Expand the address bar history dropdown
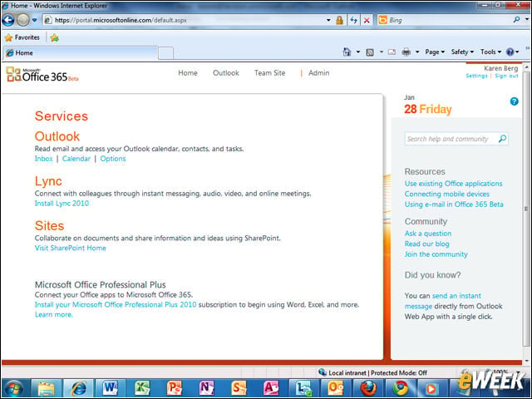Image resolution: width=532 pixels, height=399 pixels. (x=328, y=20)
